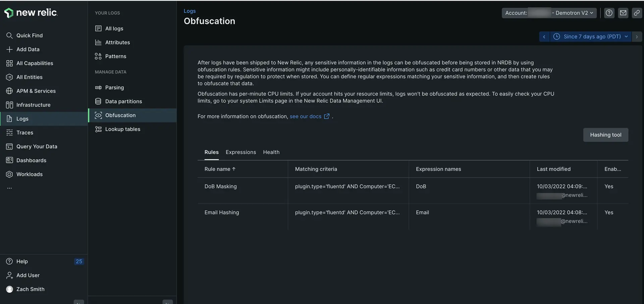The width and height of the screenshot is (644, 304).
Task: Click the Add User person icon
Action: pyautogui.click(x=9, y=275)
